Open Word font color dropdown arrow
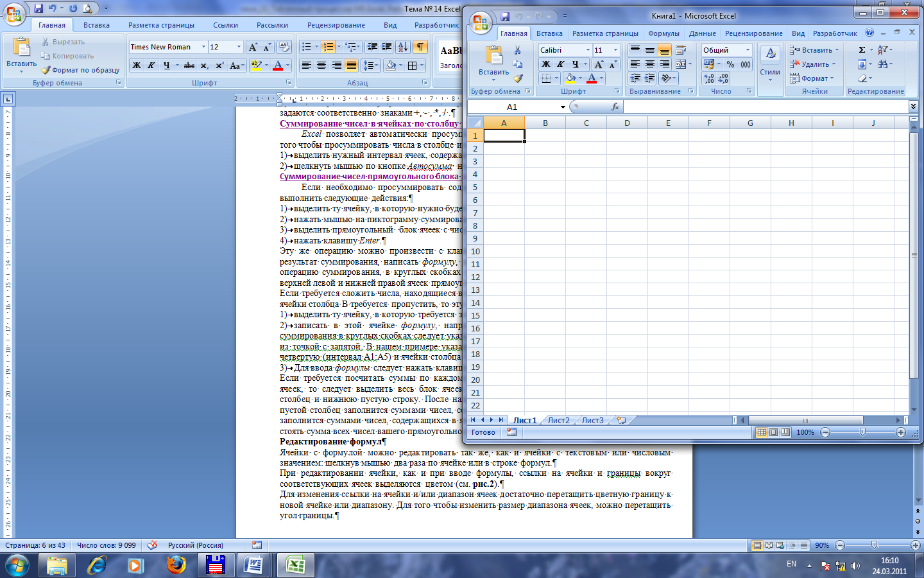 click(287, 66)
